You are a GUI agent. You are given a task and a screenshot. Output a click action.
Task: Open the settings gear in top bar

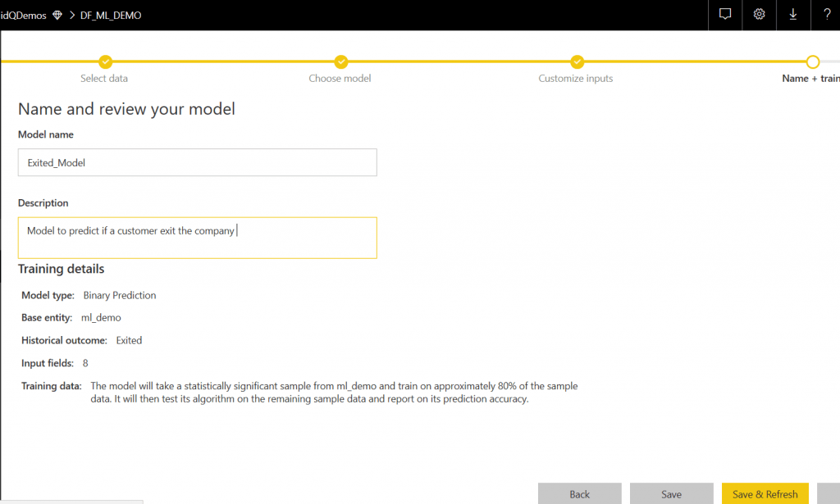click(759, 15)
